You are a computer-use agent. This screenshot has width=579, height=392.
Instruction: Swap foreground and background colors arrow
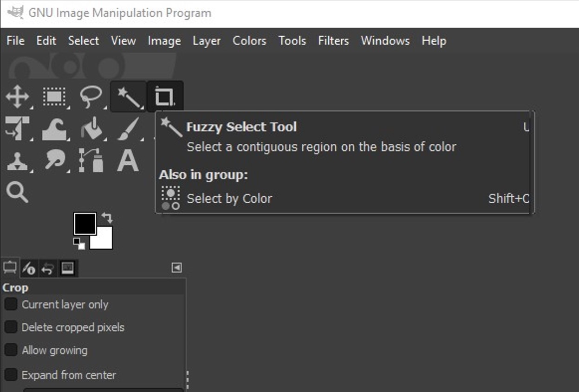tap(107, 218)
